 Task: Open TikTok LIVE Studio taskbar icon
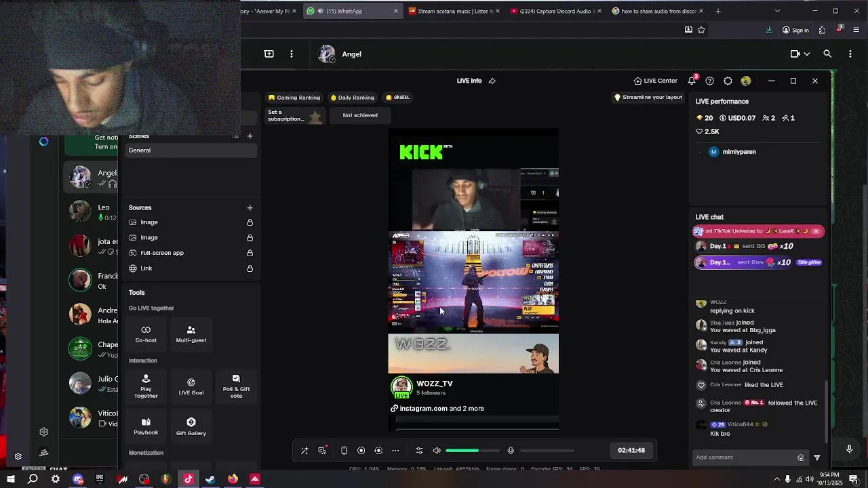point(189,479)
